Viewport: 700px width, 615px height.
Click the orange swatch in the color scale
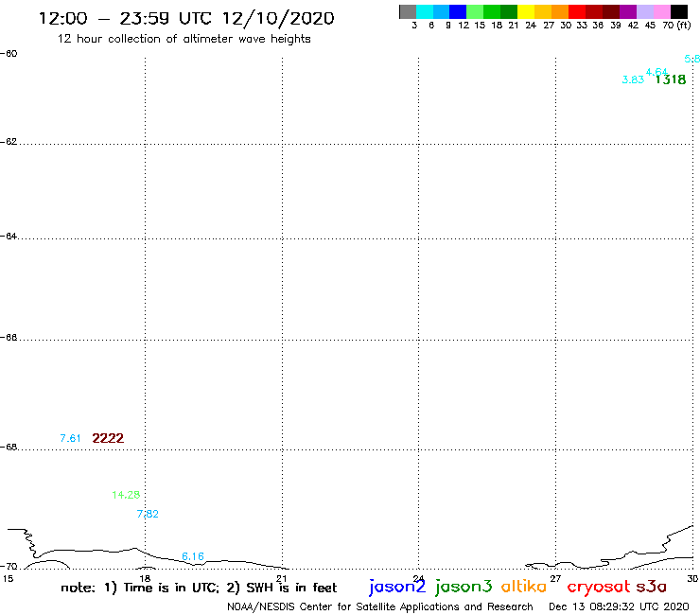pyautogui.click(x=560, y=11)
